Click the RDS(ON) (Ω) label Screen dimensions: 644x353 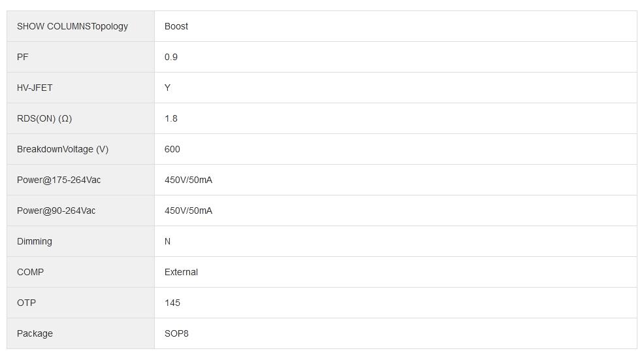[x=44, y=118]
